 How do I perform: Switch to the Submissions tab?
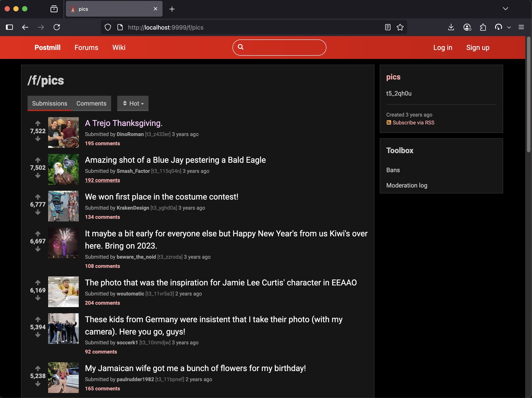click(x=49, y=103)
